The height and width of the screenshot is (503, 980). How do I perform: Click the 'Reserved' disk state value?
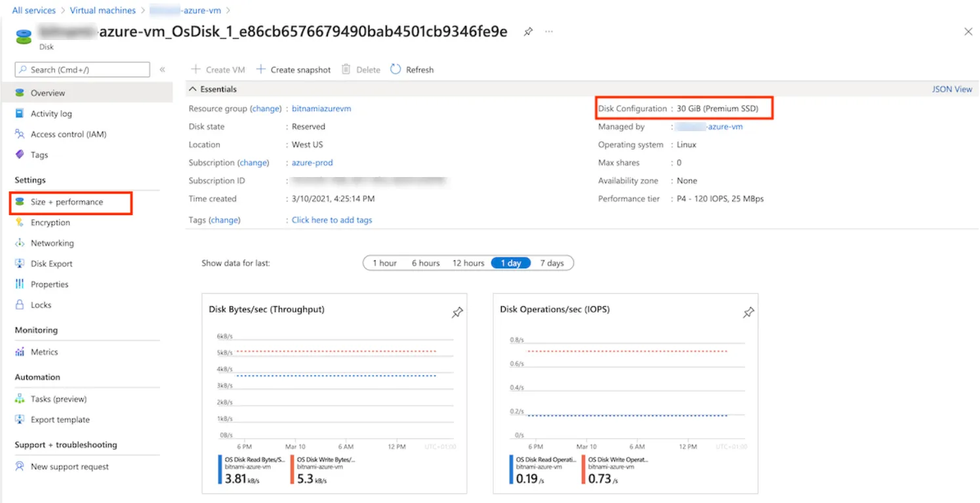pyautogui.click(x=308, y=127)
